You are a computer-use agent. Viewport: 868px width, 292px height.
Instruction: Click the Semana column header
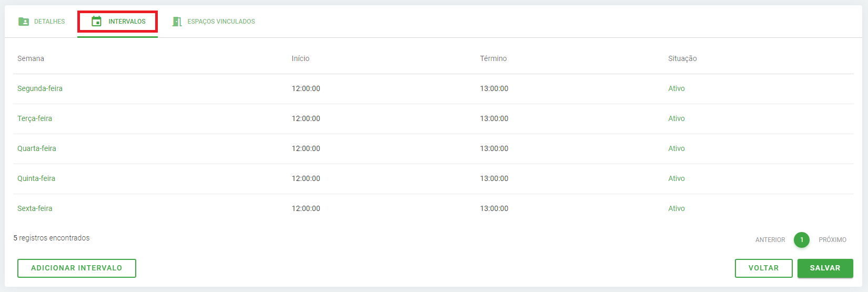(31, 58)
